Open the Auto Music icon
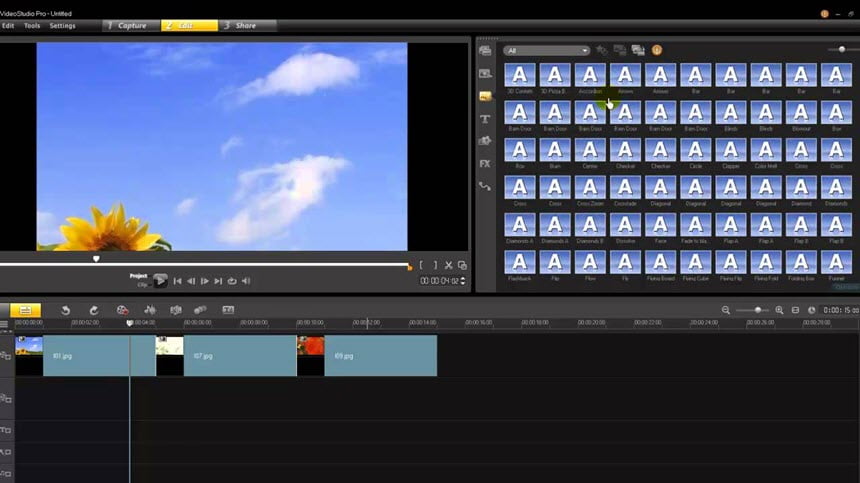This screenshot has height=483, width=860. [176, 310]
